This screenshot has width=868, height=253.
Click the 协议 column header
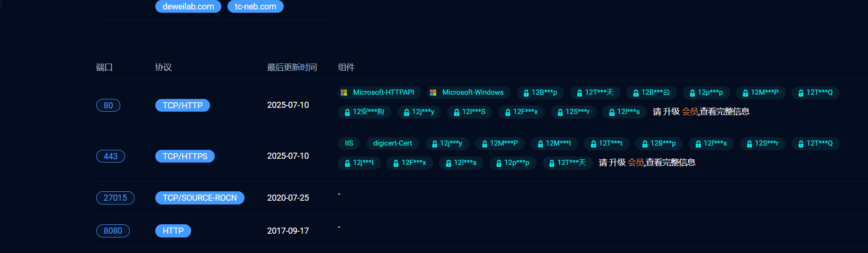pos(163,67)
